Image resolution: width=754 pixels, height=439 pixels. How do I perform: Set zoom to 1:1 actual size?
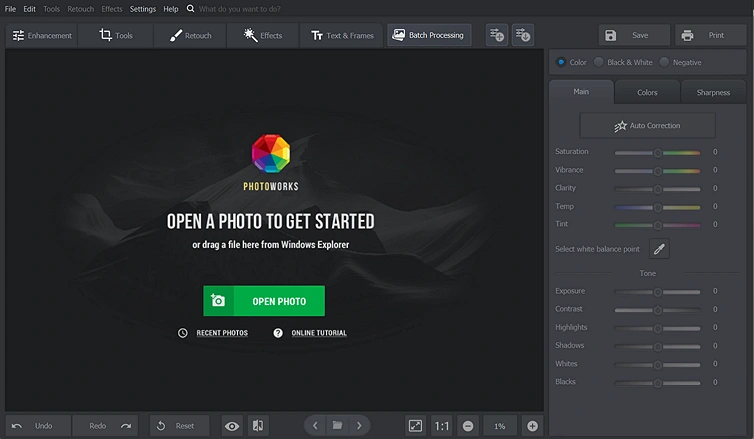[x=441, y=426]
